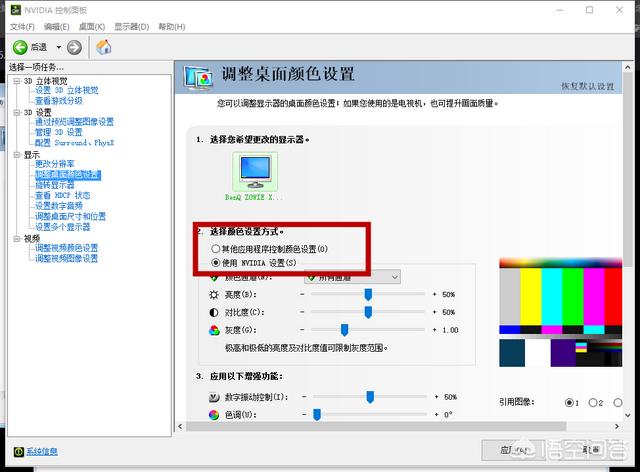
Task: Click the hue plus sign
Action: (436, 415)
